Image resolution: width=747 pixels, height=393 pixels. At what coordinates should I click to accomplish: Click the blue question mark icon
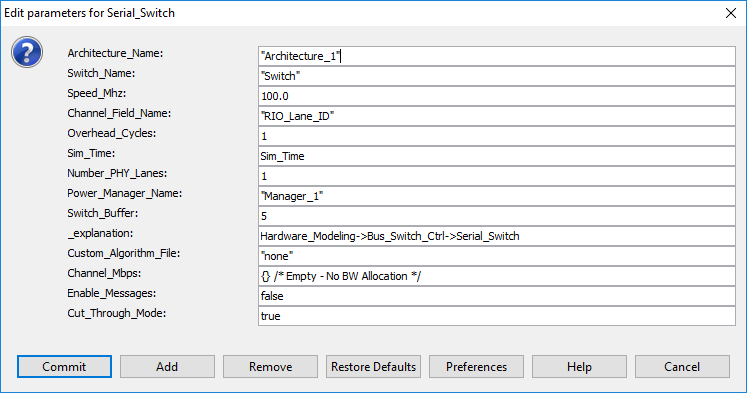pos(27,52)
